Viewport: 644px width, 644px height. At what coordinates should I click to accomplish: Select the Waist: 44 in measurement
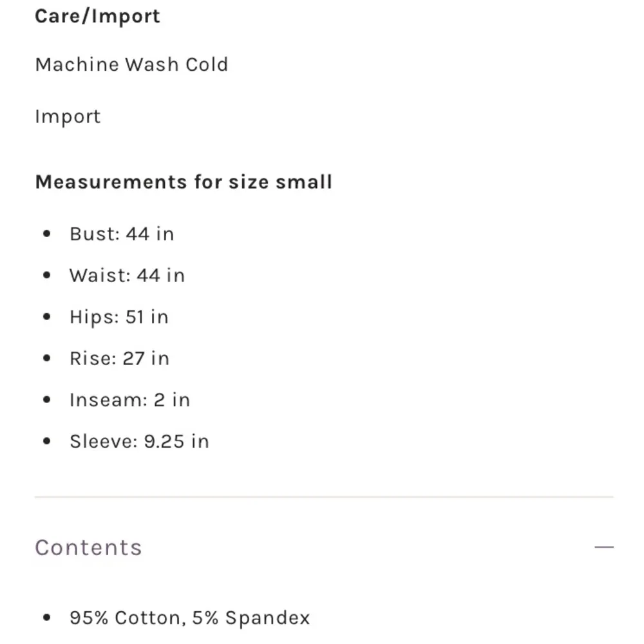[x=127, y=276]
